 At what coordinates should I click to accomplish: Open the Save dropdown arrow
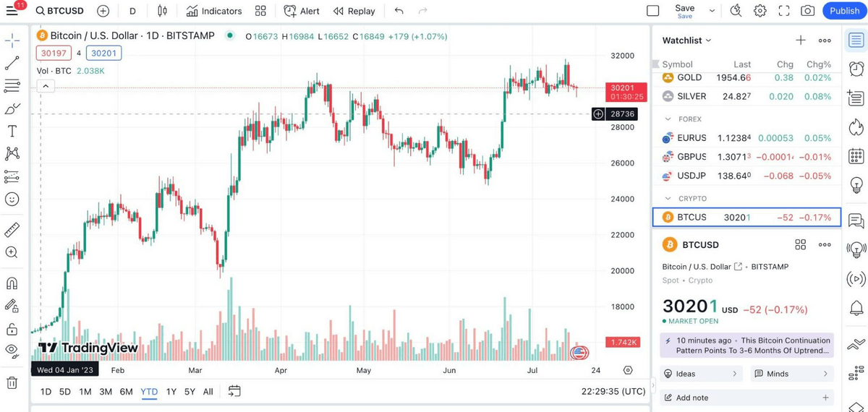coord(712,11)
